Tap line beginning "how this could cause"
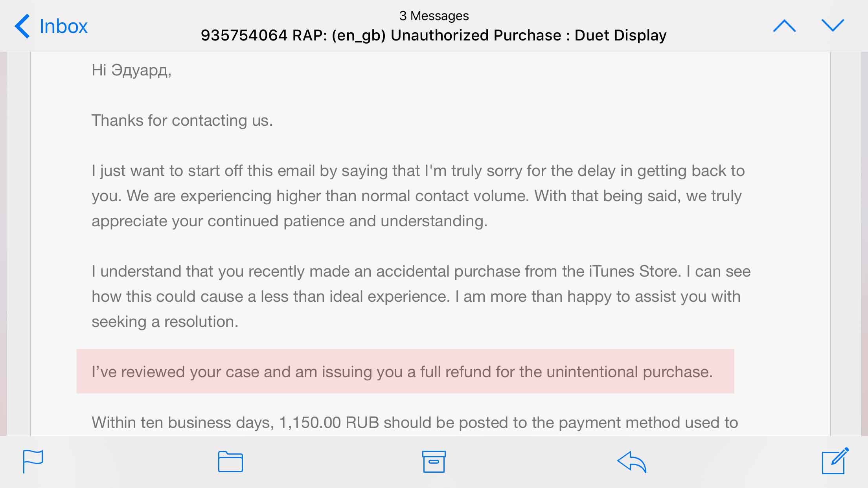Image resolution: width=868 pixels, height=488 pixels. (416, 297)
